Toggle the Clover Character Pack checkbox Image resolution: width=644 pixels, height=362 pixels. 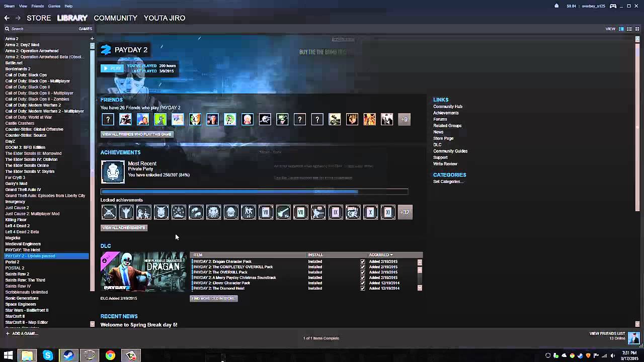tap(363, 283)
